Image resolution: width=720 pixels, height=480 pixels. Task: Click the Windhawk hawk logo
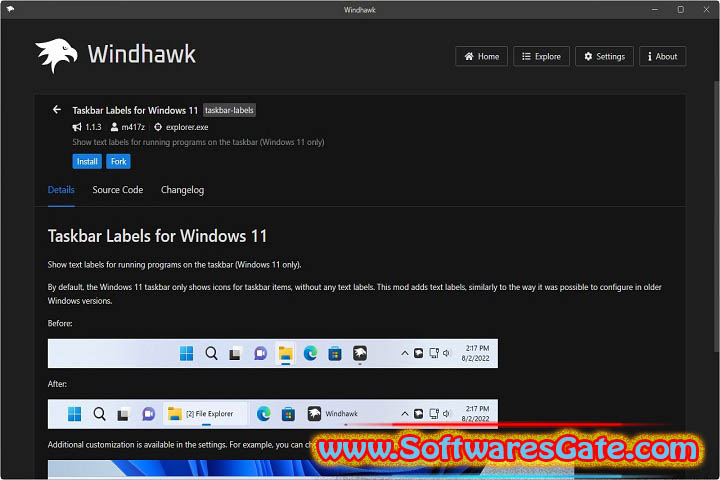[x=56, y=55]
